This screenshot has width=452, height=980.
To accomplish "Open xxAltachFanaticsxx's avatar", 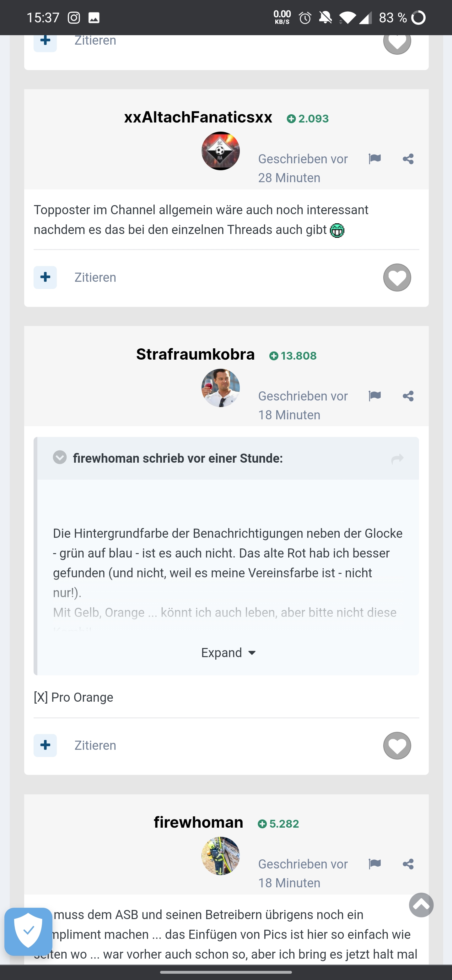I will tap(220, 151).
